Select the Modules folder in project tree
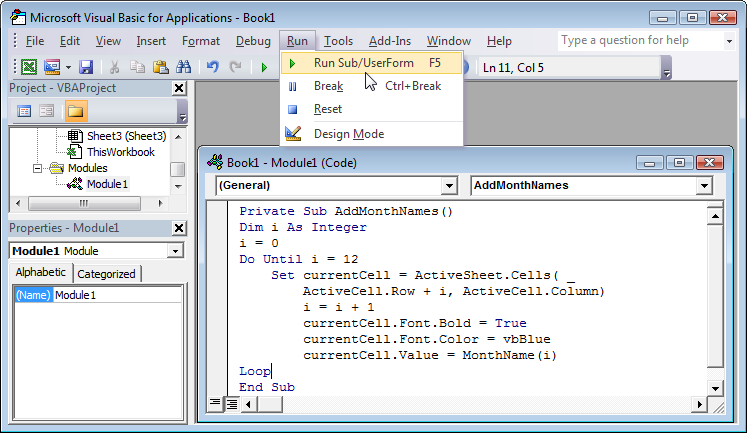Viewport: 747px width, 433px height. [88, 168]
